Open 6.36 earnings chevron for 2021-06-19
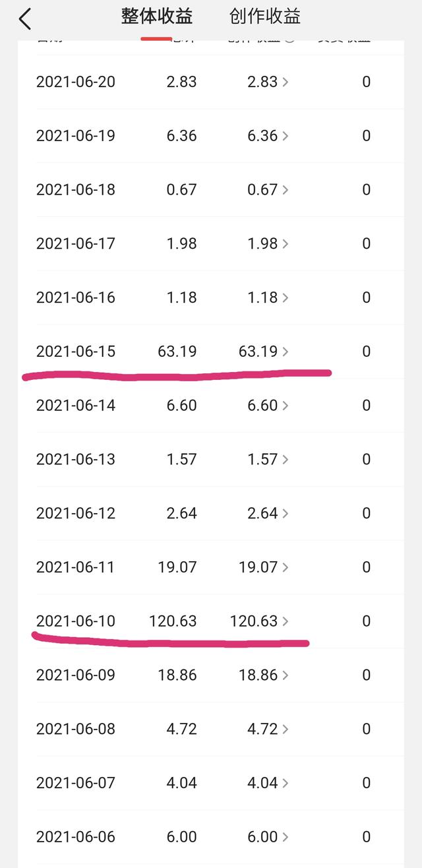422x868 pixels. point(285,136)
